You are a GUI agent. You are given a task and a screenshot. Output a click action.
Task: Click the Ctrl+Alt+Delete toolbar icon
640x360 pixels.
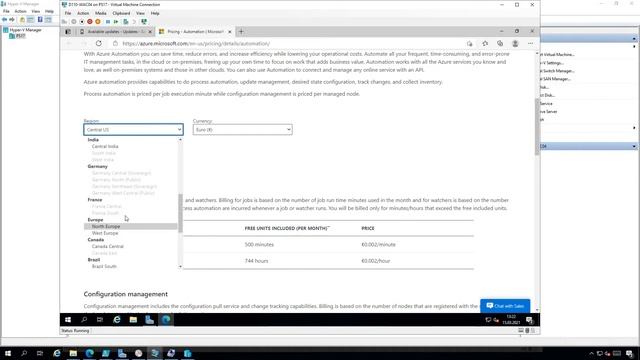[x=64, y=22]
